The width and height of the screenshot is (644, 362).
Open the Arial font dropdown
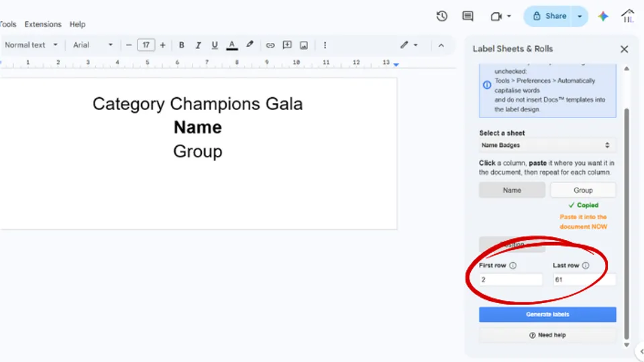tap(93, 45)
